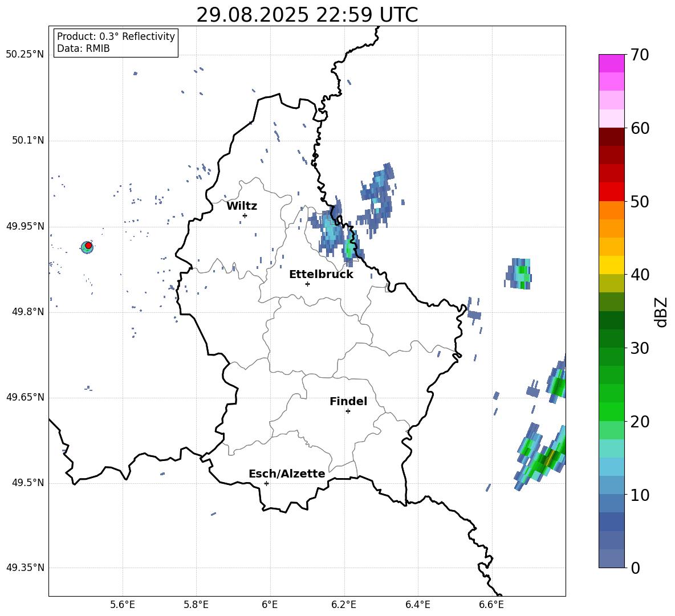Click the magenta top colorbar segment
This screenshot has width=675, height=616.
[x=611, y=63]
